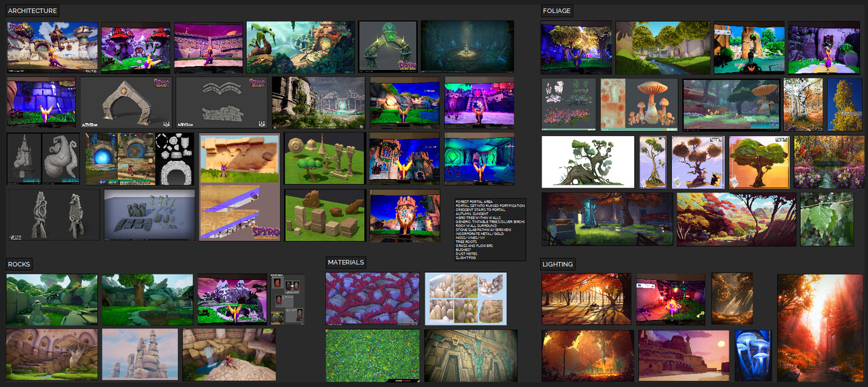Screen dimensions: 868x387
Task: Select the green grass and flowers texture
Action: (x=372, y=355)
